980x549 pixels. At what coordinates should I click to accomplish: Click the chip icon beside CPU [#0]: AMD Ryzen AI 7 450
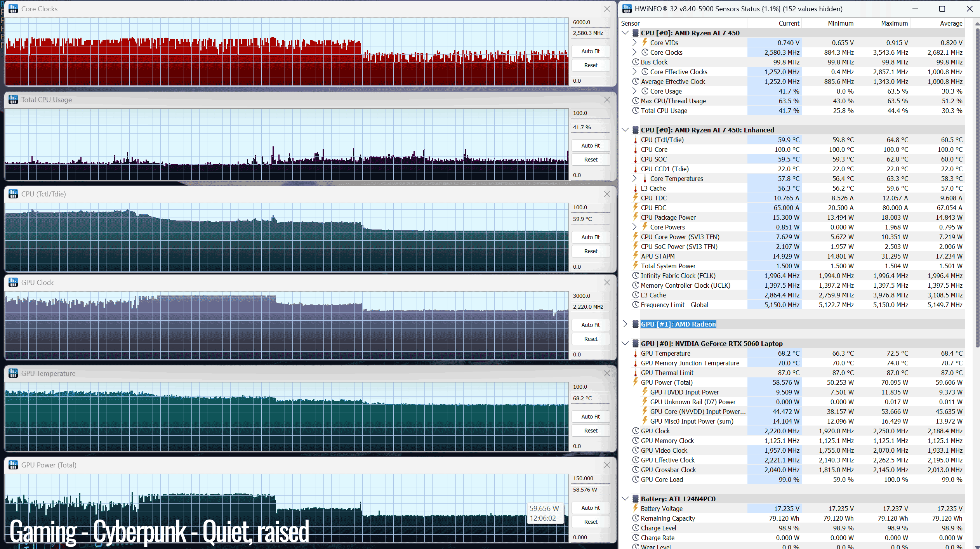click(636, 33)
